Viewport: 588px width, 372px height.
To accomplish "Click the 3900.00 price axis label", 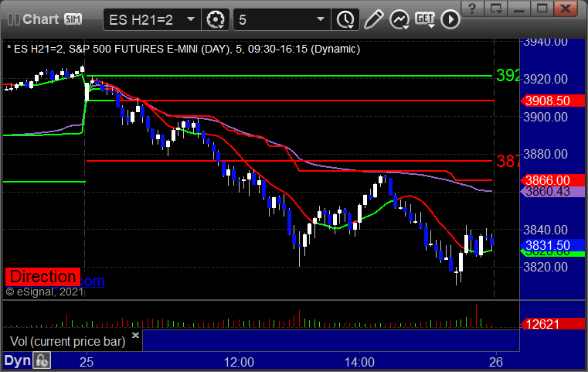I will coord(546,117).
